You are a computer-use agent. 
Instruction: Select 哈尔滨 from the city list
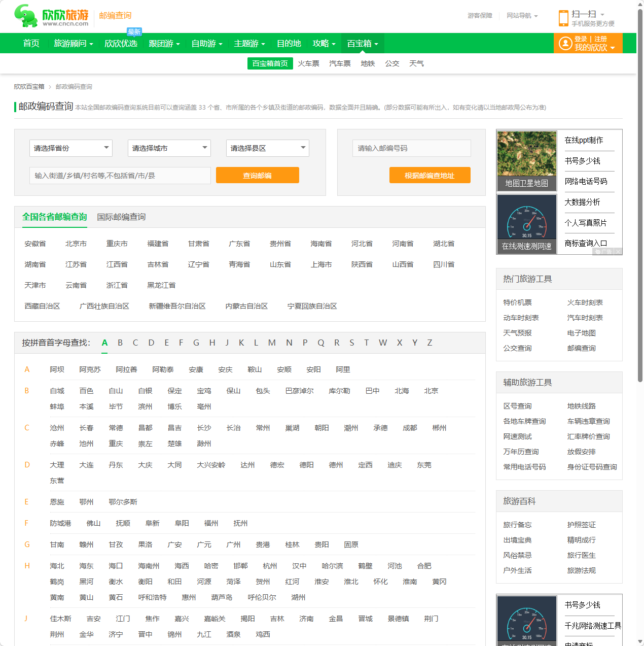[332, 565]
